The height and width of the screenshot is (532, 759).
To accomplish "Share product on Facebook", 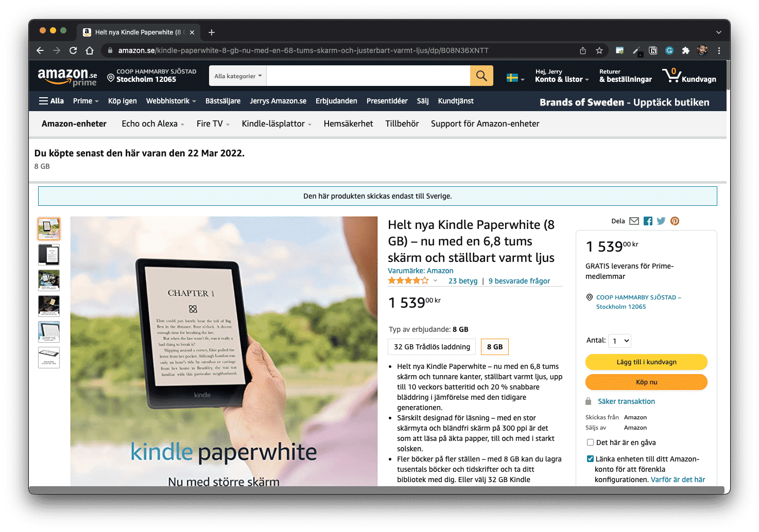I will pos(648,221).
